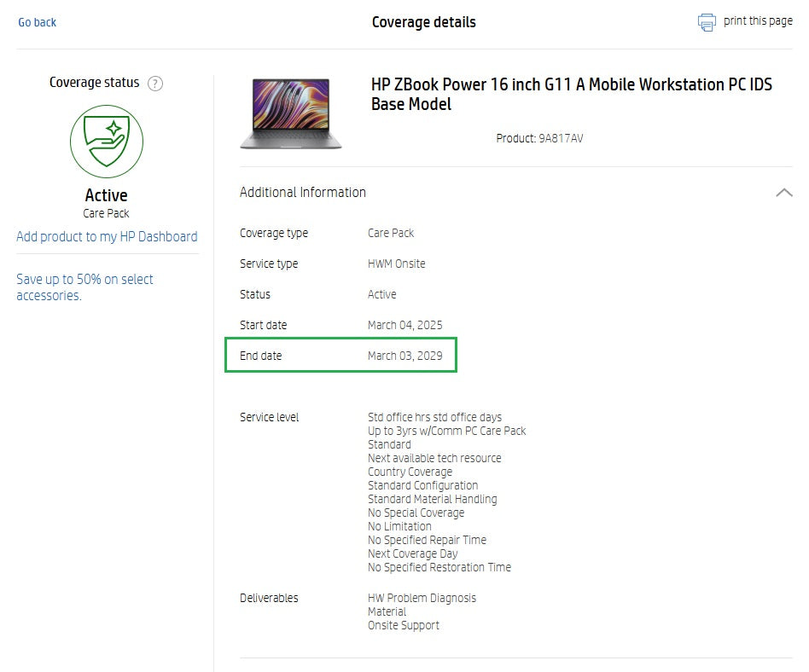Open the Coverage status help question mark

tap(155, 83)
